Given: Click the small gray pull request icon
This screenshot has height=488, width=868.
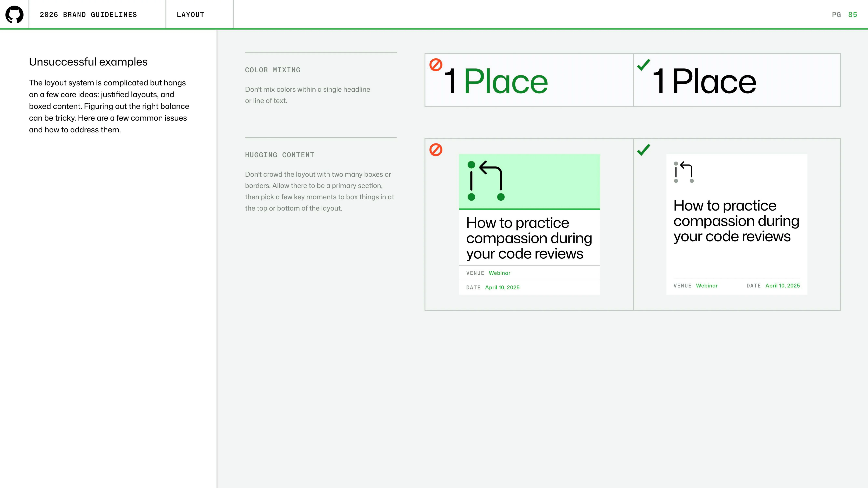Looking at the screenshot, I should point(684,172).
